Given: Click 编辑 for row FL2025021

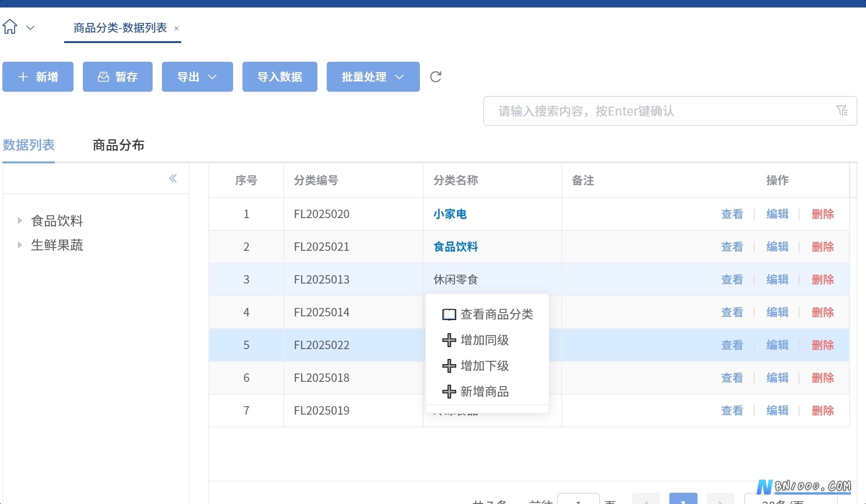Looking at the screenshot, I should tap(778, 247).
